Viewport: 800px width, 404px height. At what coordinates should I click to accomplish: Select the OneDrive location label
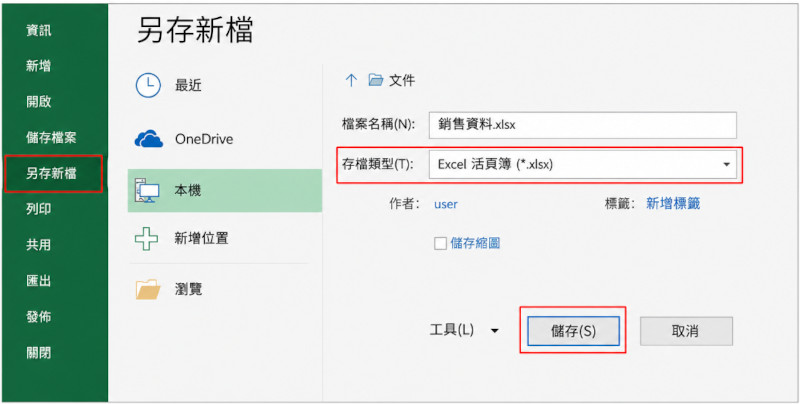[204, 139]
